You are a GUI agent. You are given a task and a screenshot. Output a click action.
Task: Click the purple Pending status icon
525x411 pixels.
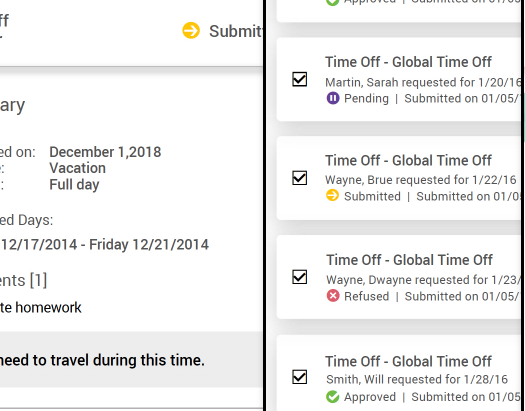coord(333,98)
